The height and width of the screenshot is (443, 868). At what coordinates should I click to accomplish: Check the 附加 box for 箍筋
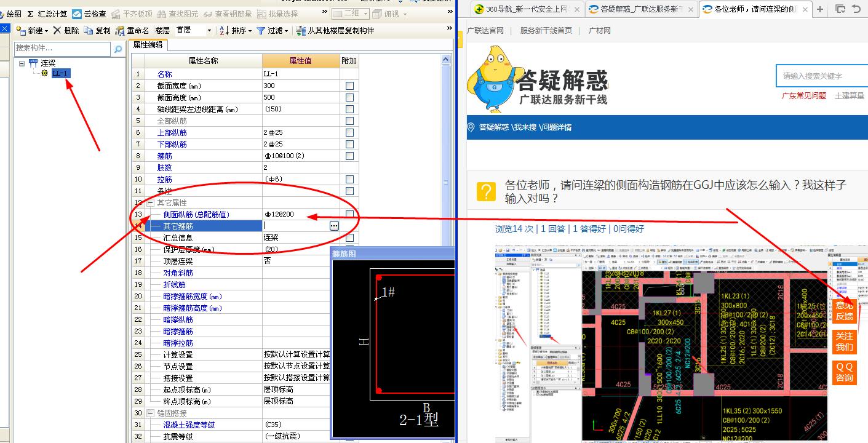pos(349,156)
